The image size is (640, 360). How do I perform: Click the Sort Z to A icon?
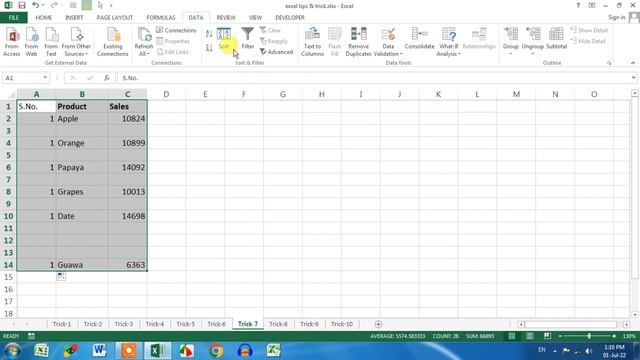pyautogui.click(x=209, y=48)
